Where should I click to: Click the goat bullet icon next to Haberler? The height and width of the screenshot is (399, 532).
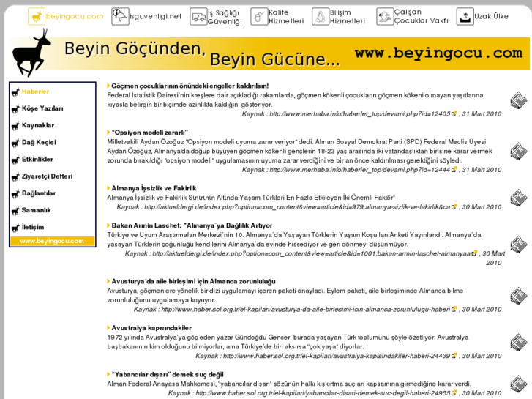pos(15,92)
